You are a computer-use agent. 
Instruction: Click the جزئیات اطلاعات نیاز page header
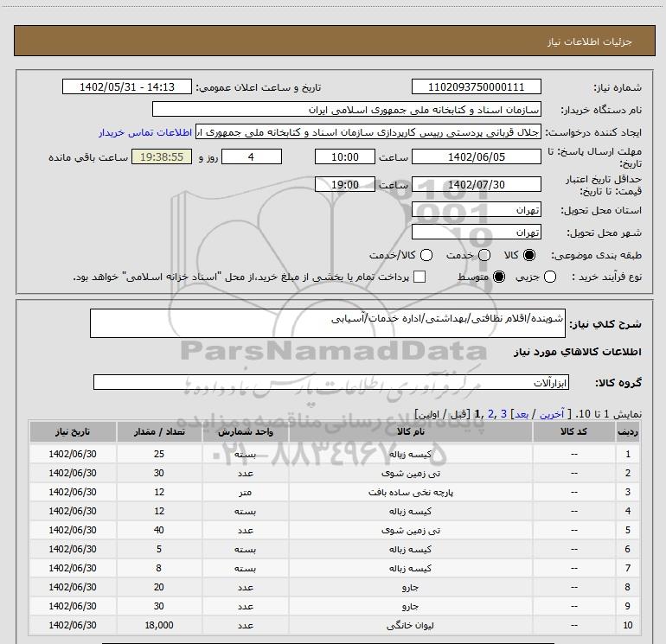coord(590,41)
